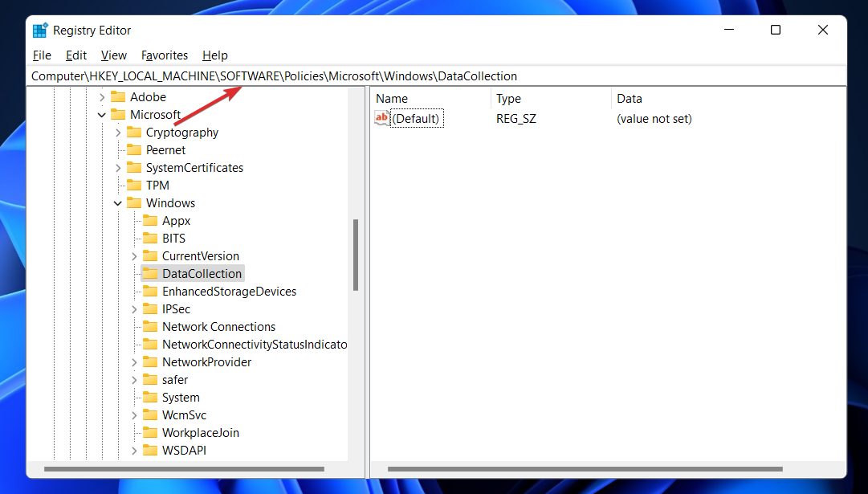Screen dimensions: 868x494
Task: Click the SystemCertificates folder icon
Action: [x=134, y=168]
